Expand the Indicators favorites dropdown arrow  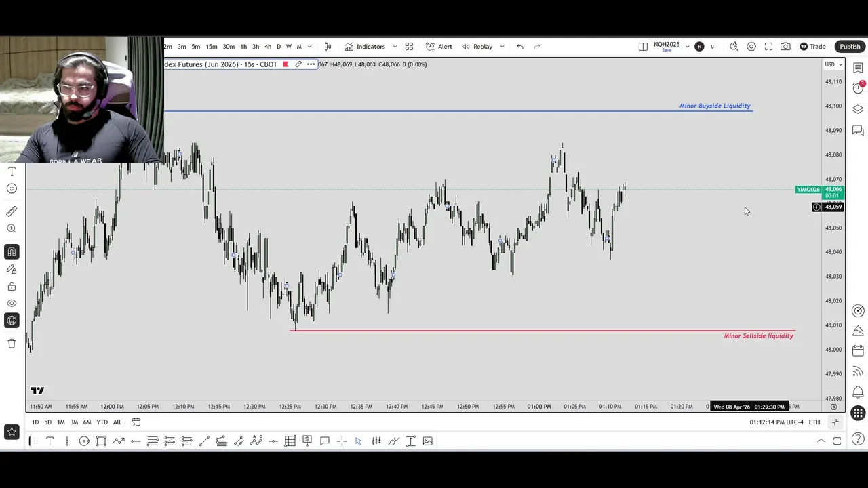coord(395,47)
